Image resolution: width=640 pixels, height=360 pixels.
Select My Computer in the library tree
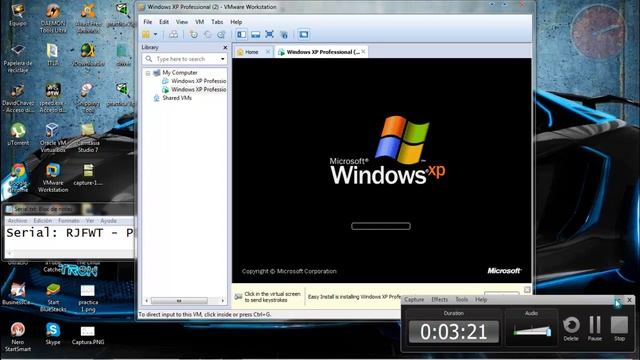[x=180, y=73]
